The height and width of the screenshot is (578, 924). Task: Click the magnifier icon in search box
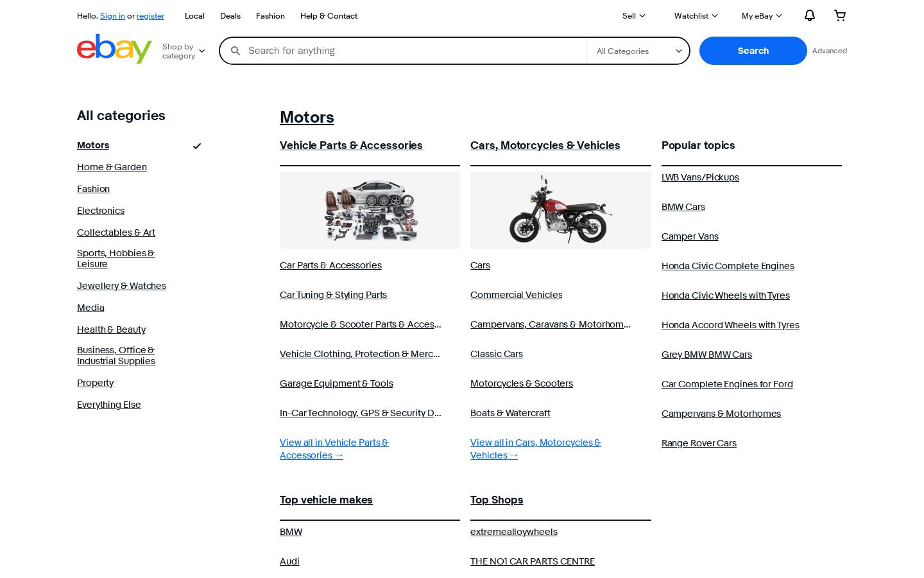pos(235,51)
